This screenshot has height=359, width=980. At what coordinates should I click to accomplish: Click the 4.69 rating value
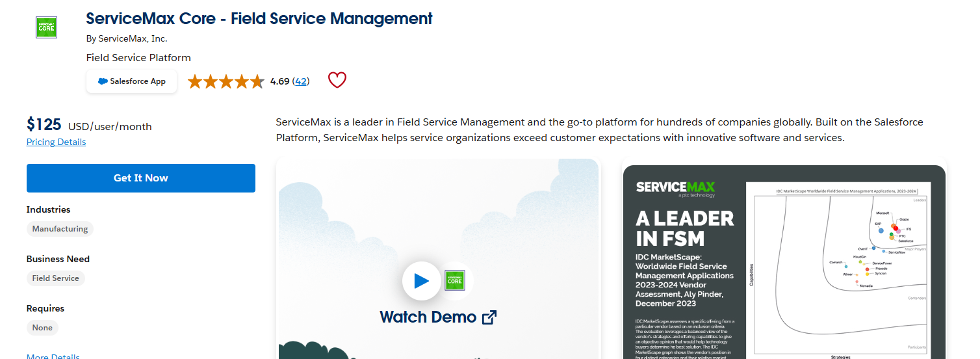pos(279,81)
